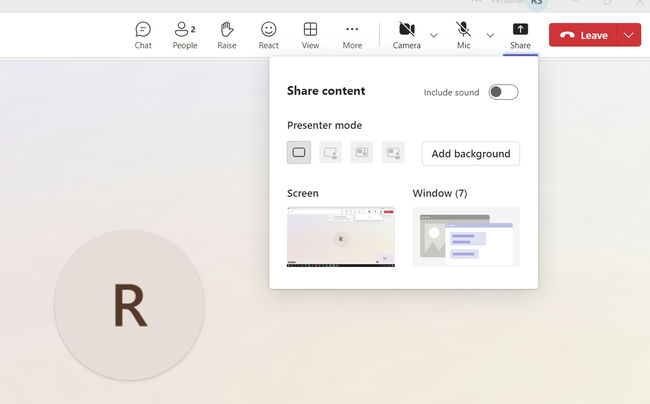Screen dimensions: 650x404
Task: Click the 'Share content' heading
Action: pos(326,91)
